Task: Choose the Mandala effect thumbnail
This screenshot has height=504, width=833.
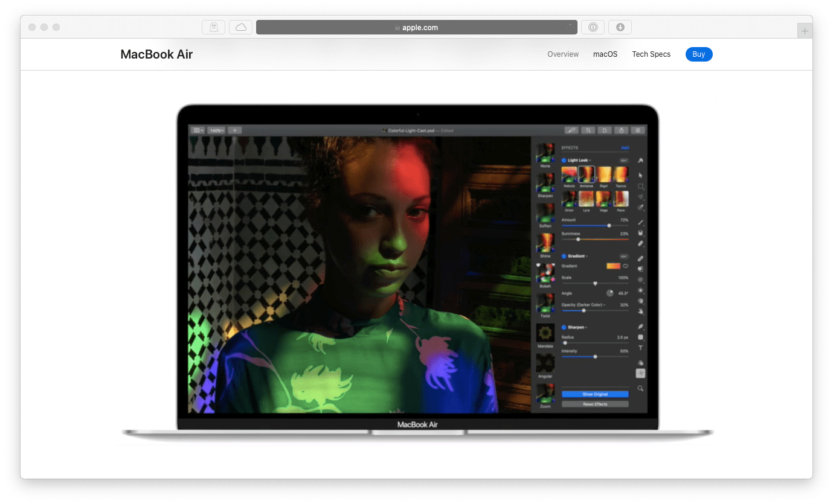Action: point(545,333)
